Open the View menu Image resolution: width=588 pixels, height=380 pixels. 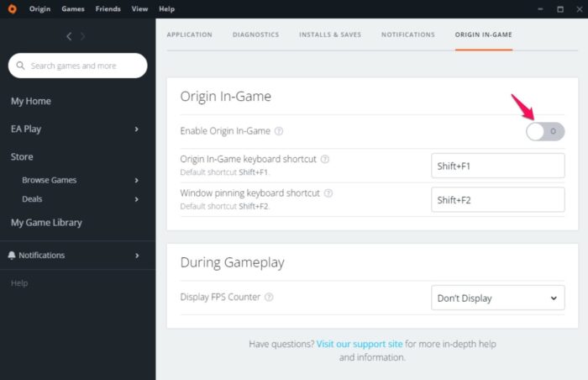pos(139,8)
